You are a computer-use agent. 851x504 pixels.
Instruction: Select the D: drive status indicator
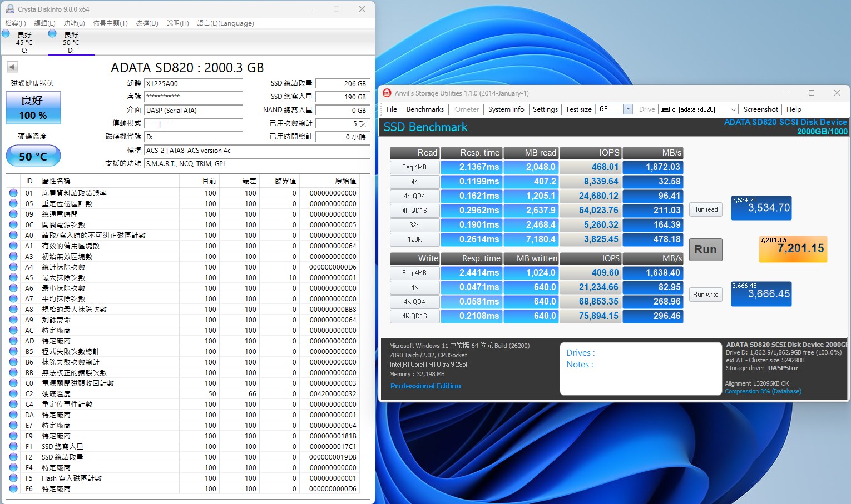tap(71, 42)
